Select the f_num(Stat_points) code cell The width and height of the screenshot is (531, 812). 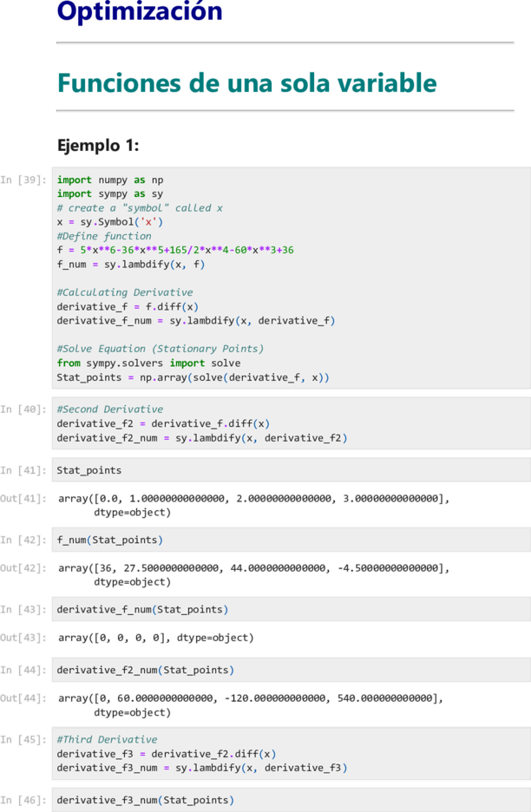click(292, 540)
